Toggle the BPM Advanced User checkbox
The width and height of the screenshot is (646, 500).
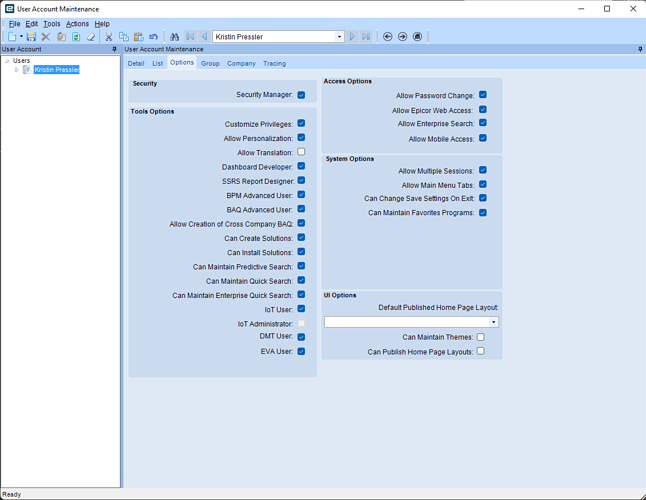pyautogui.click(x=301, y=194)
